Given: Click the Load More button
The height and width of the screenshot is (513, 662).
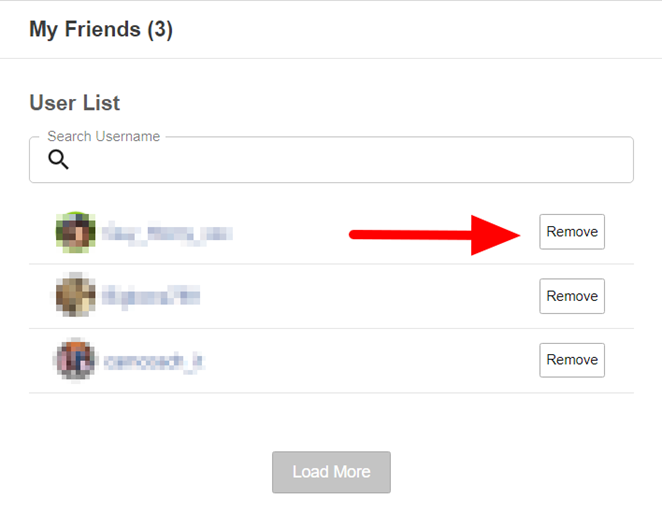Looking at the screenshot, I should tap(331, 472).
